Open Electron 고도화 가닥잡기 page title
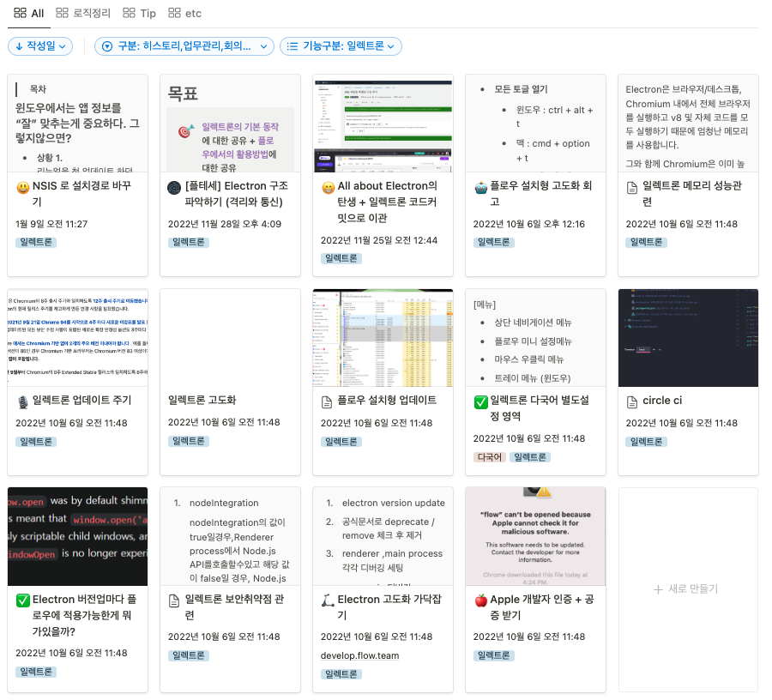Image resolution: width=772 pixels, height=700 pixels. (389, 607)
